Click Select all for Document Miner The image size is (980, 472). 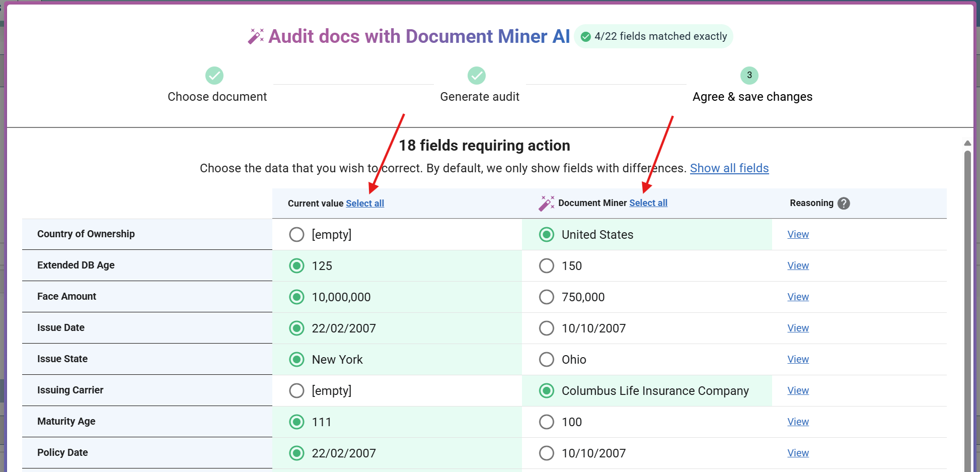tap(648, 203)
